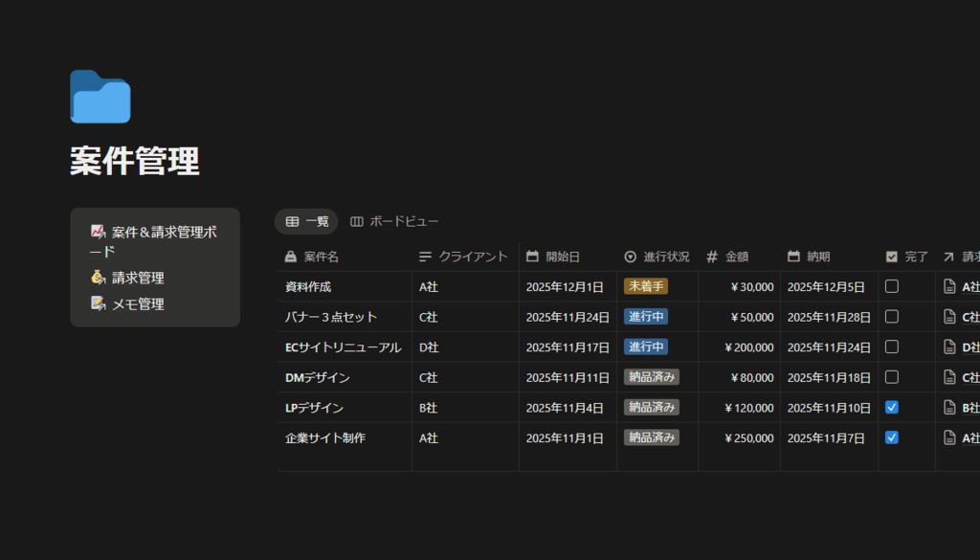Click the lock icon on the 案件名 column
Screen dimensions: 980x560
(289, 256)
